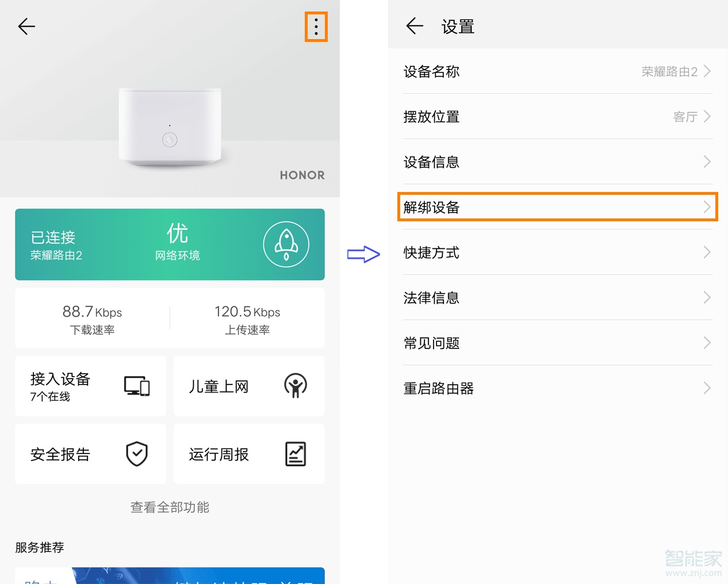This screenshot has width=728, height=584.
Task: Tap the connected devices monitor icon
Action: [137, 386]
